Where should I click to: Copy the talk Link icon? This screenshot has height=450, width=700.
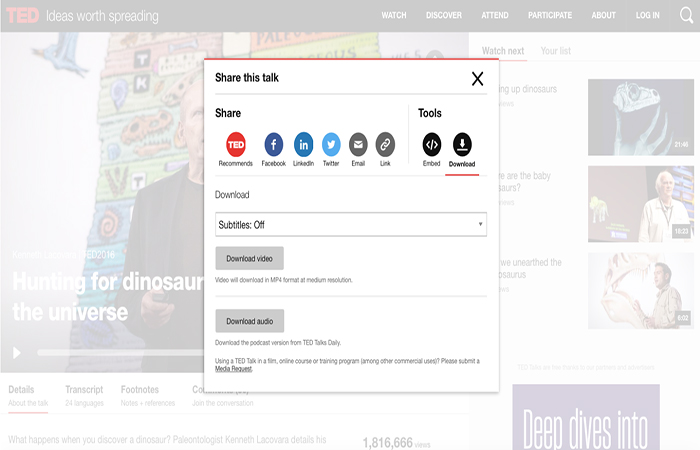tap(385, 145)
